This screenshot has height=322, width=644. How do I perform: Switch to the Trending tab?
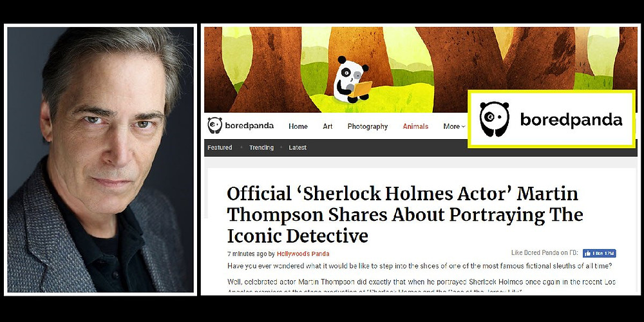click(x=261, y=147)
